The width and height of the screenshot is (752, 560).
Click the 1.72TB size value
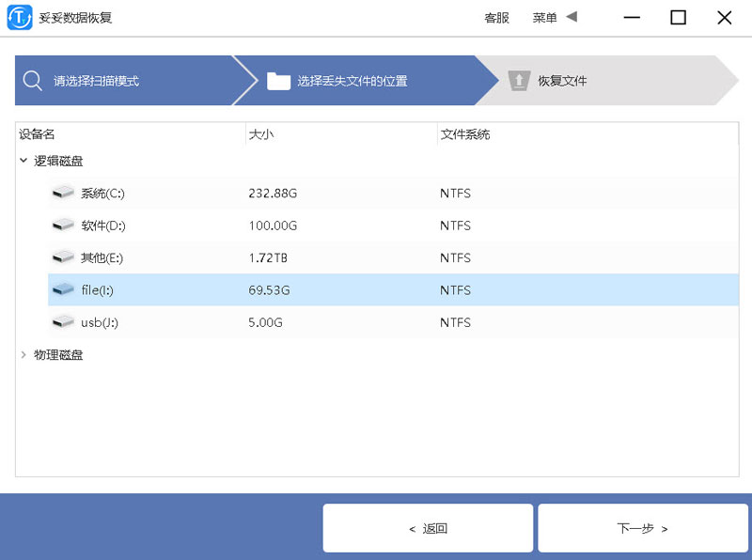click(x=268, y=257)
